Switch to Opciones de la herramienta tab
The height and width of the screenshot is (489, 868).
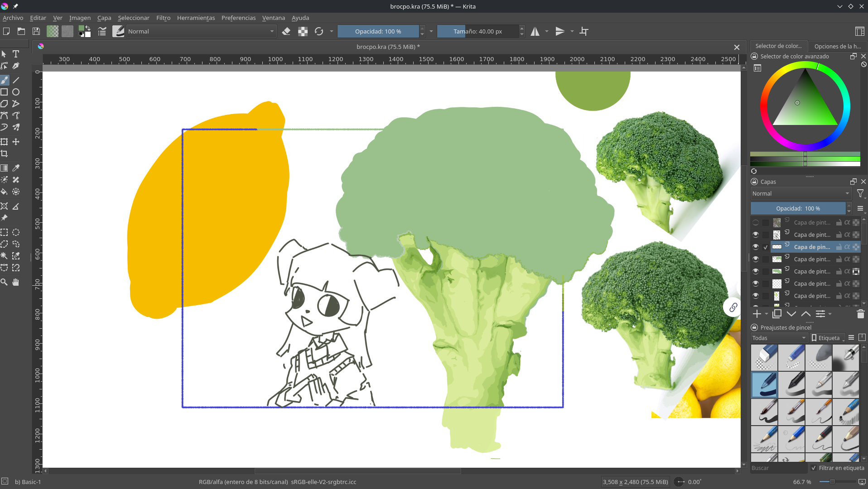click(837, 46)
